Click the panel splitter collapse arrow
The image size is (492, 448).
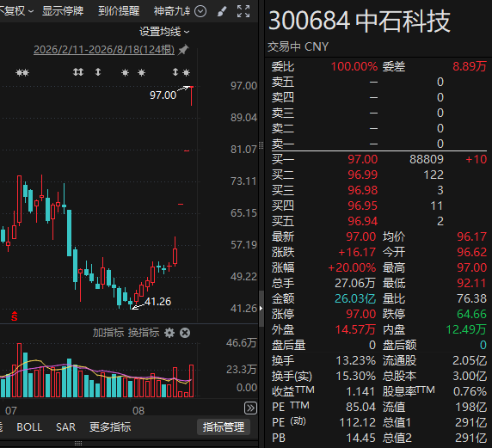pyautogui.click(x=261, y=309)
